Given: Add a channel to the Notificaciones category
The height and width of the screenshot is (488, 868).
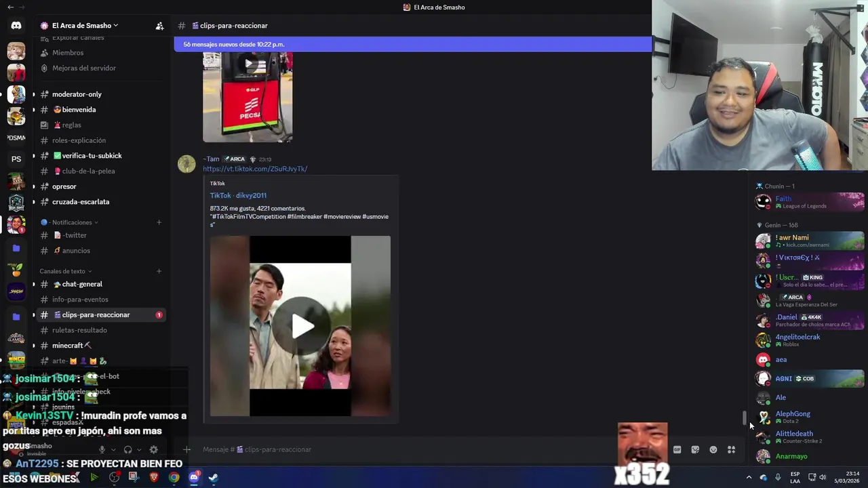Looking at the screenshot, I should click(x=159, y=222).
